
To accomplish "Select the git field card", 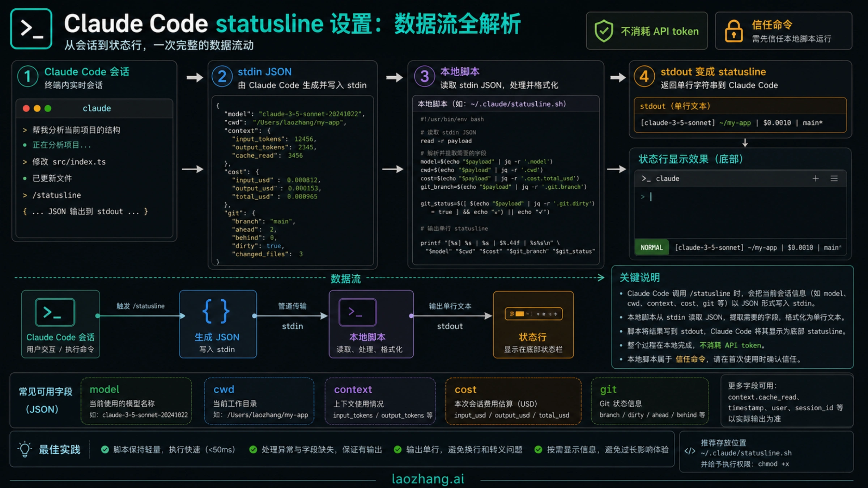I will click(x=650, y=401).
